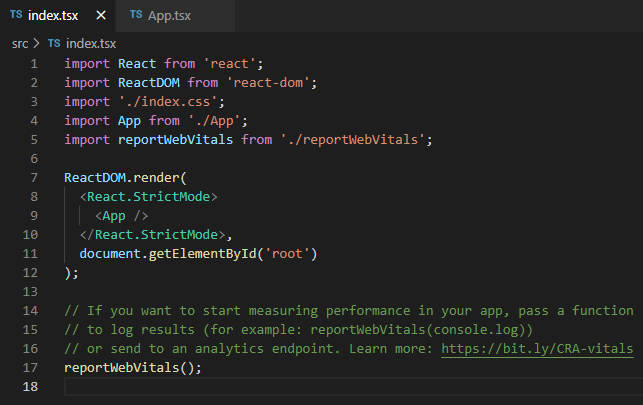Image resolution: width=643 pixels, height=405 pixels.
Task: Open the index.tsx breadcrumb item
Action: click(x=91, y=43)
